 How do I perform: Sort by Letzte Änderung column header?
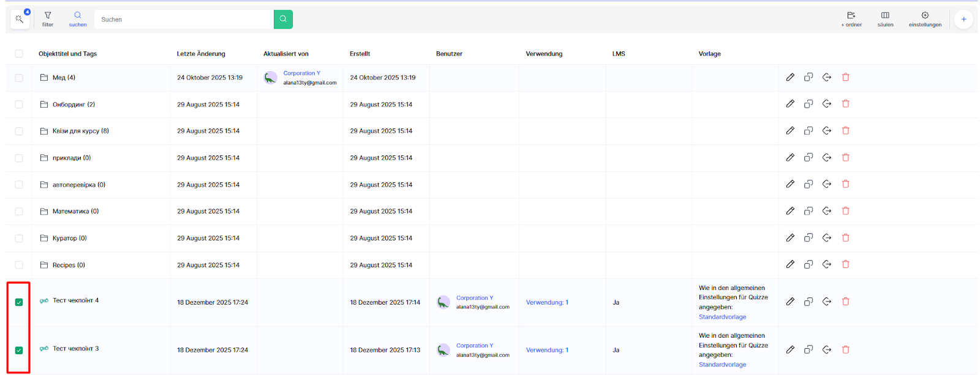point(201,54)
